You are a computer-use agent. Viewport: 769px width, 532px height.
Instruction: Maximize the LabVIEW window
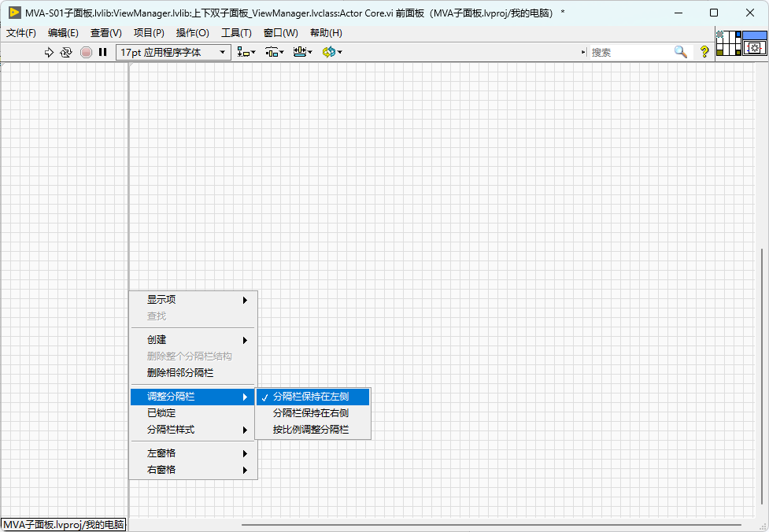point(714,13)
